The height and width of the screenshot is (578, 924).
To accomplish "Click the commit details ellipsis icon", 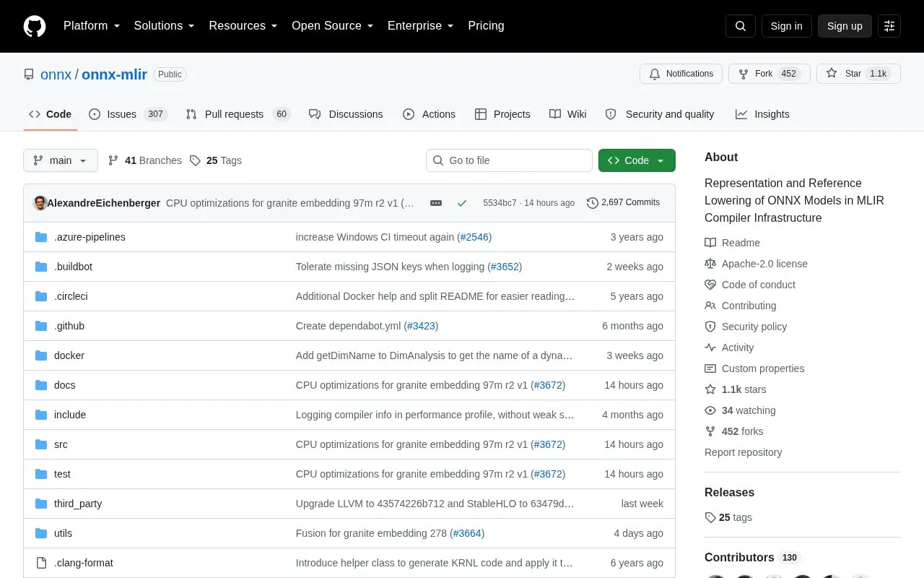I will tap(436, 203).
